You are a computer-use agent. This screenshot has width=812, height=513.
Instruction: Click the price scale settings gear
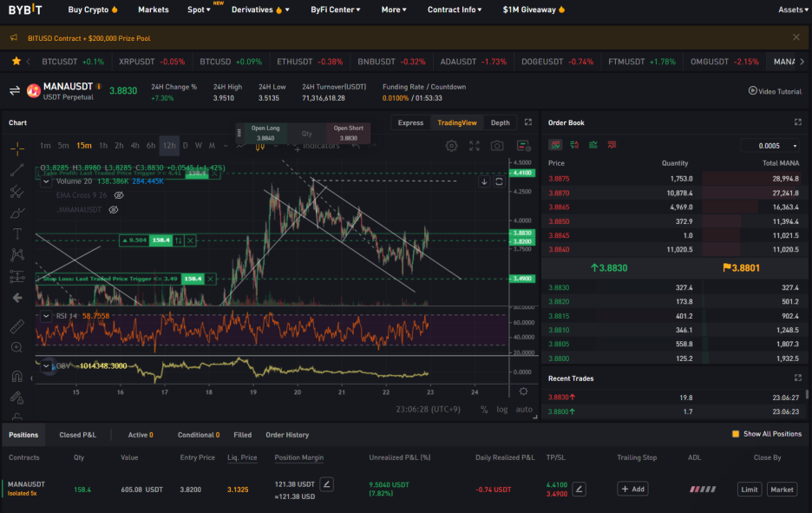(524, 391)
